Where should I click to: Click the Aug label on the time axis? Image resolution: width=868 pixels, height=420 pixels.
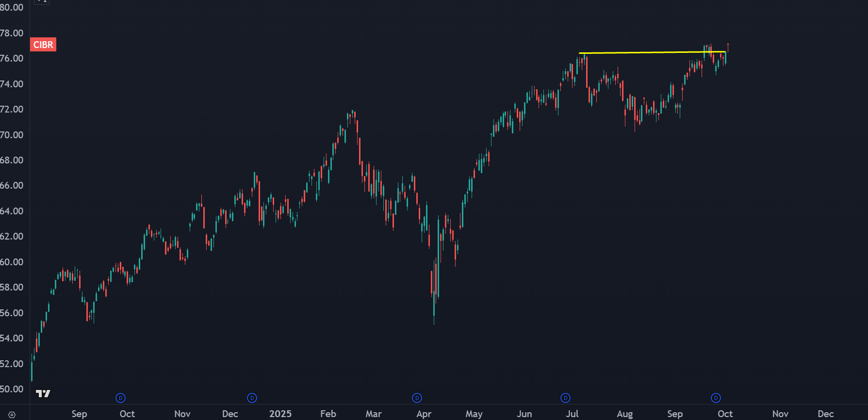coord(625,414)
